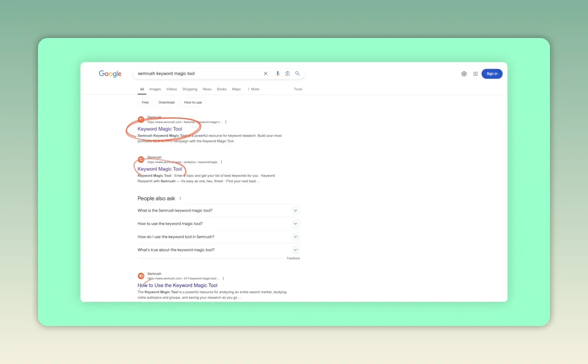Viewport: 588px width, 364px height.
Task: Apply the Download filter chip
Action: coord(166,102)
